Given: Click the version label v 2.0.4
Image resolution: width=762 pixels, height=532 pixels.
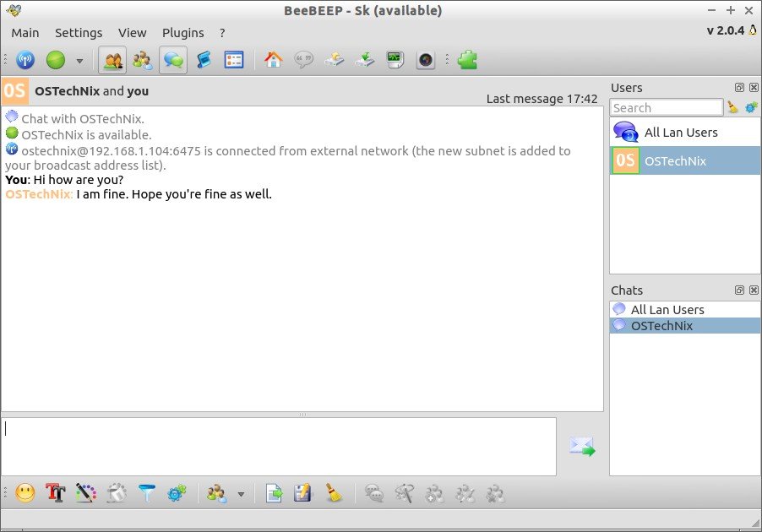Looking at the screenshot, I should point(725,30).
